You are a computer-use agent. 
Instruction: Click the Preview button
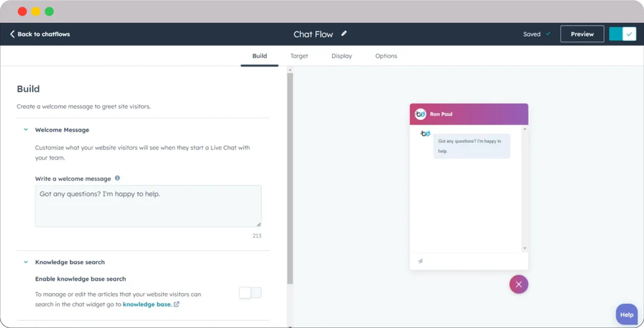click(582, 34)
